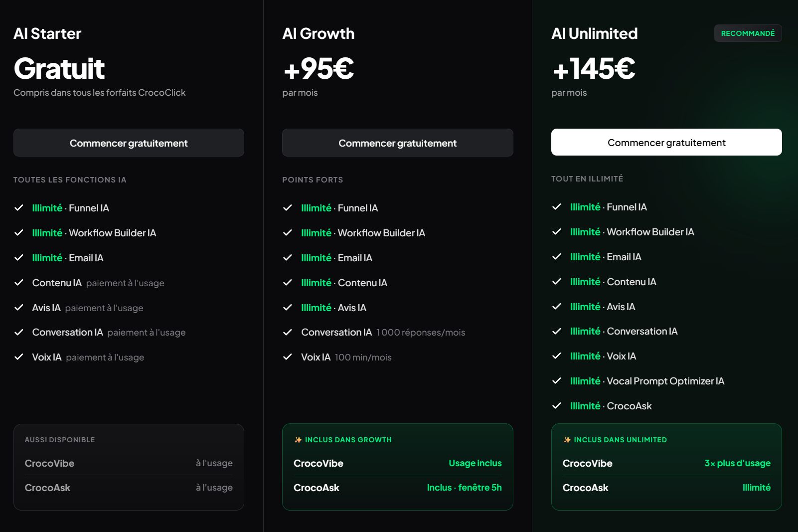Click the sparkle icon beside Inclus dans Growth

[298, 440]
